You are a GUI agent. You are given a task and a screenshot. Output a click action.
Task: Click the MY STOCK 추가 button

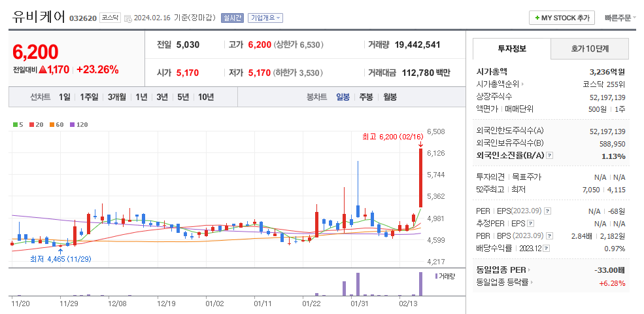562,18
